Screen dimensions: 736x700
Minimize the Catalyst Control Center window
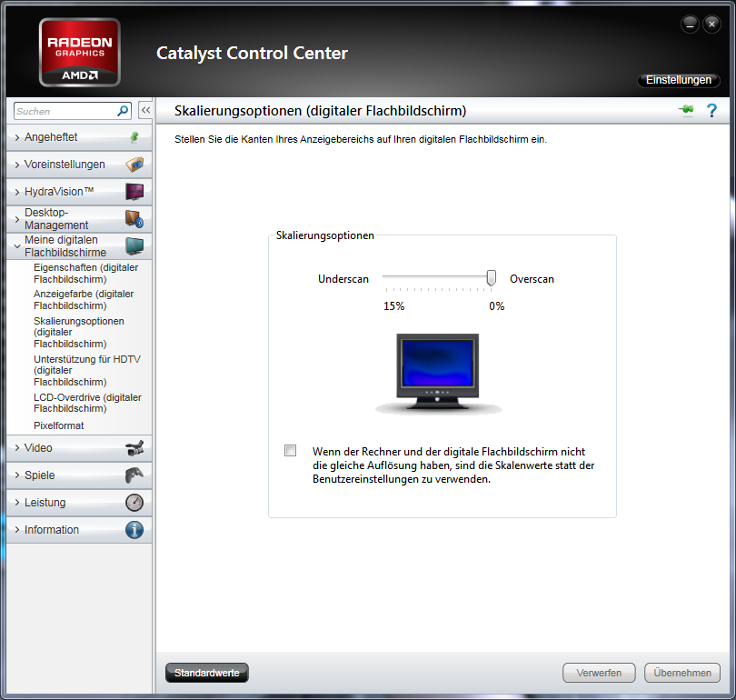coord(690,24)
